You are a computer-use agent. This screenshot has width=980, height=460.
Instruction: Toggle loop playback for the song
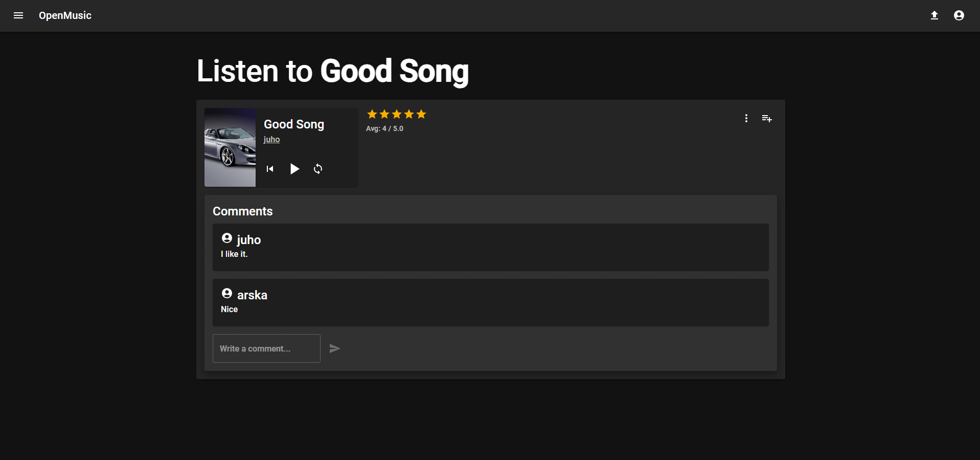point(318,169)
